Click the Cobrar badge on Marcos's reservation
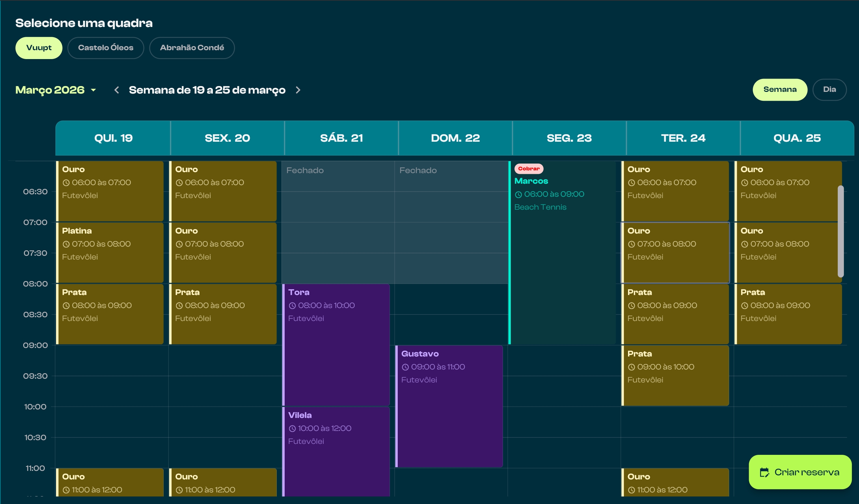The image size is (859, 504). pyautogui.click(x=529, y=168)
